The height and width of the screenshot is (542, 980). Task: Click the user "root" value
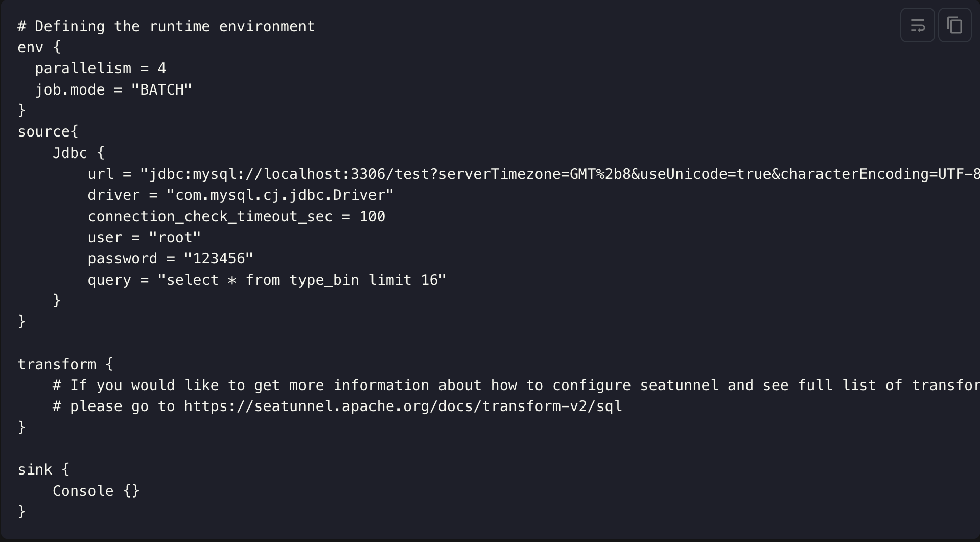[175, 238]
